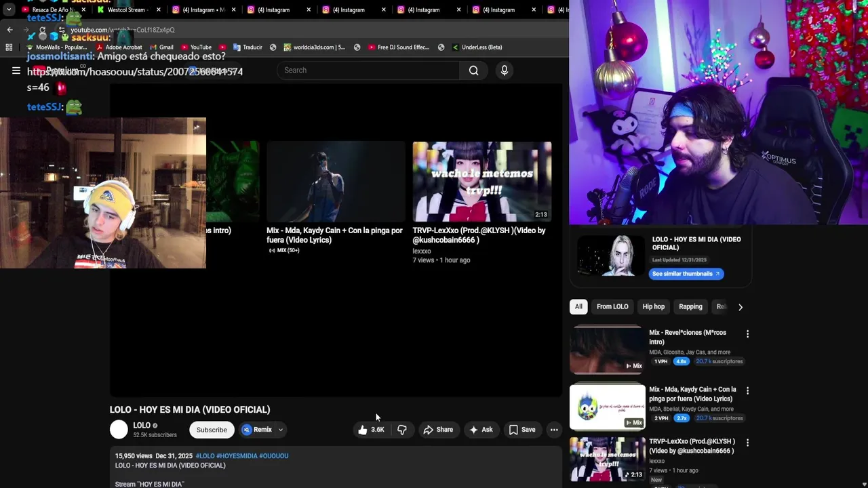Expand the Remix dropdown arrow

point(280,430)
